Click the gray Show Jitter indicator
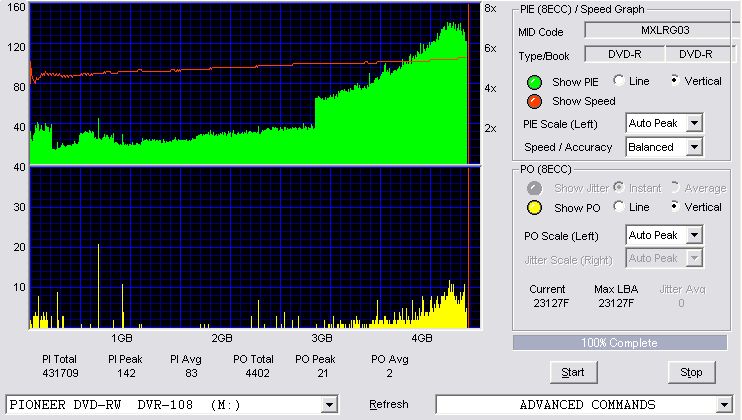The height and width of the screenshot is (420, 742). (534, 188)
